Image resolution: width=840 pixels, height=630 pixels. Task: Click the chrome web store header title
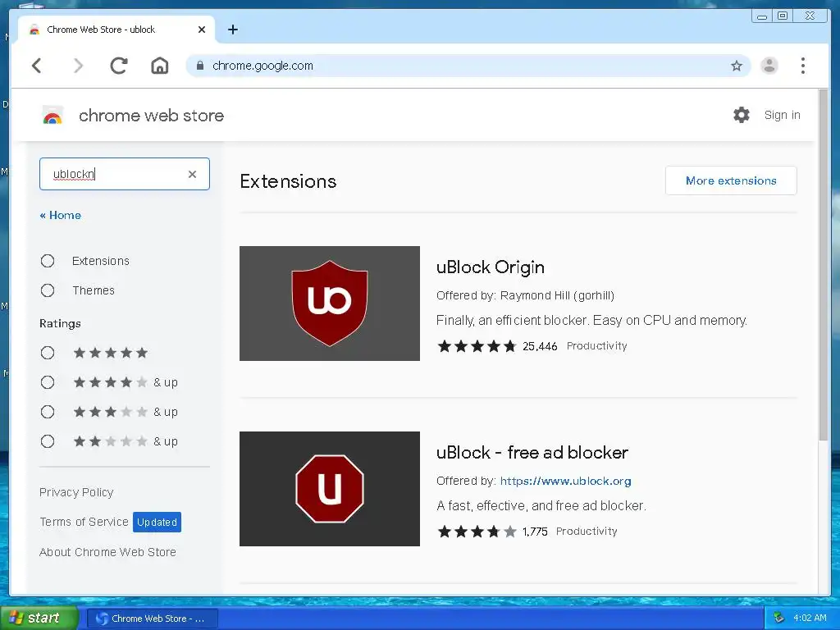click(151, 115)
